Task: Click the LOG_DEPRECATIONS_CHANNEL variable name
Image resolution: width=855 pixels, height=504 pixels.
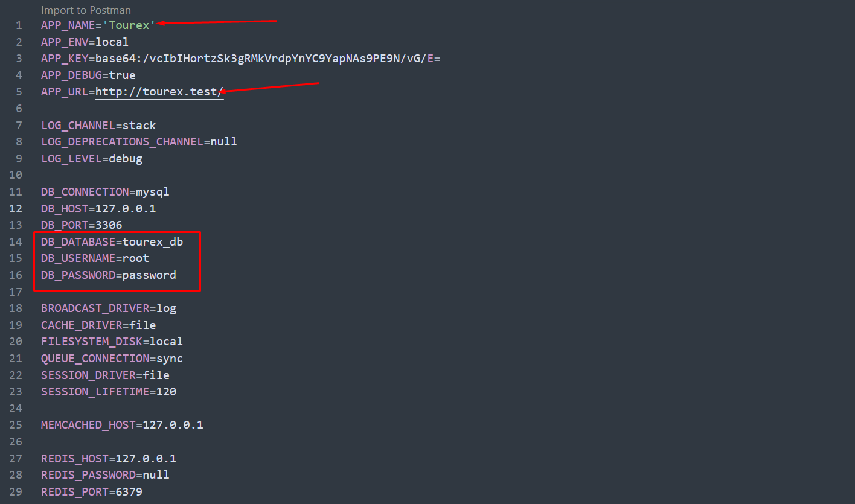Action: coord(122,142)
